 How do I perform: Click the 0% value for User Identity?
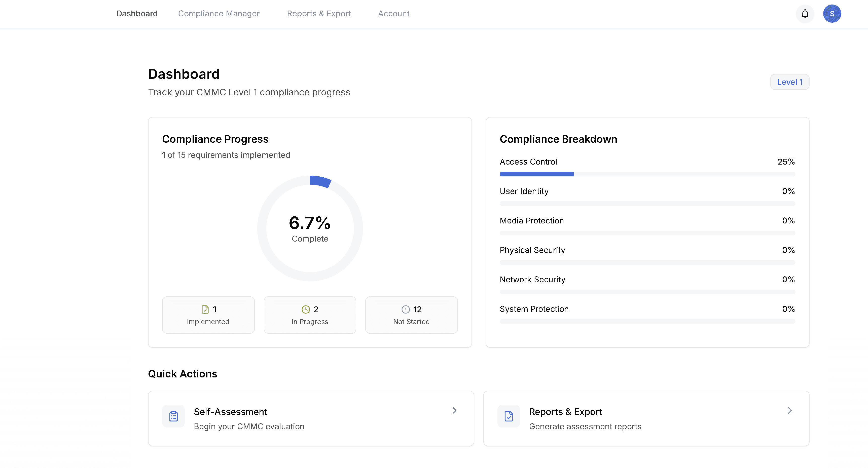point(788,191)
